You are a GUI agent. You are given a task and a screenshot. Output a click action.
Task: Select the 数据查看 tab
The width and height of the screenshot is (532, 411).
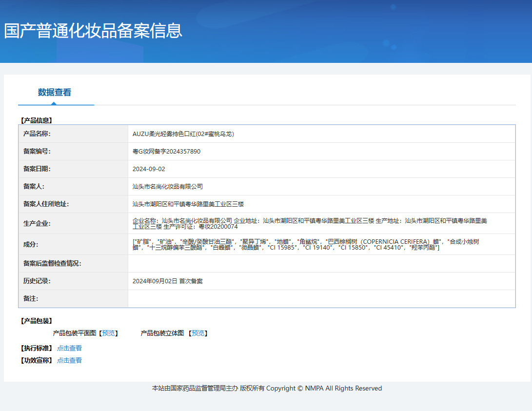coord(55,92)
